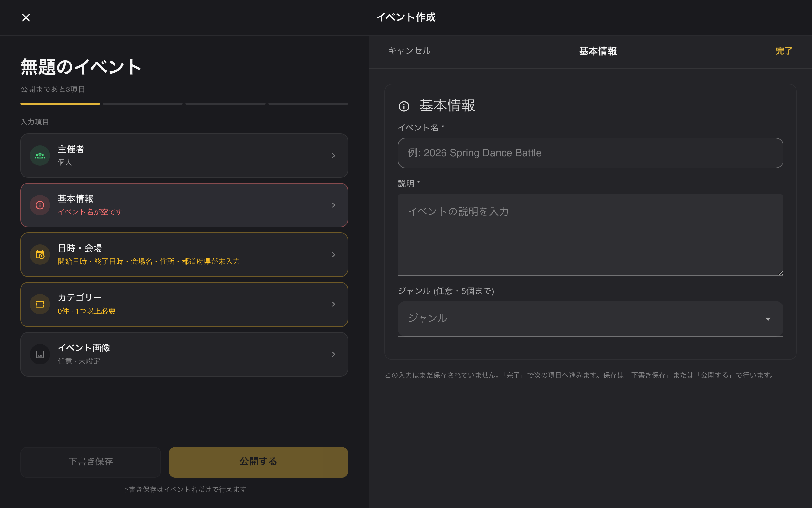The height and width of the screenshot is (508, 812).
Task: Click 下書き保存はイベント名だけで行えます hint
Action: (x=184, y=490)
